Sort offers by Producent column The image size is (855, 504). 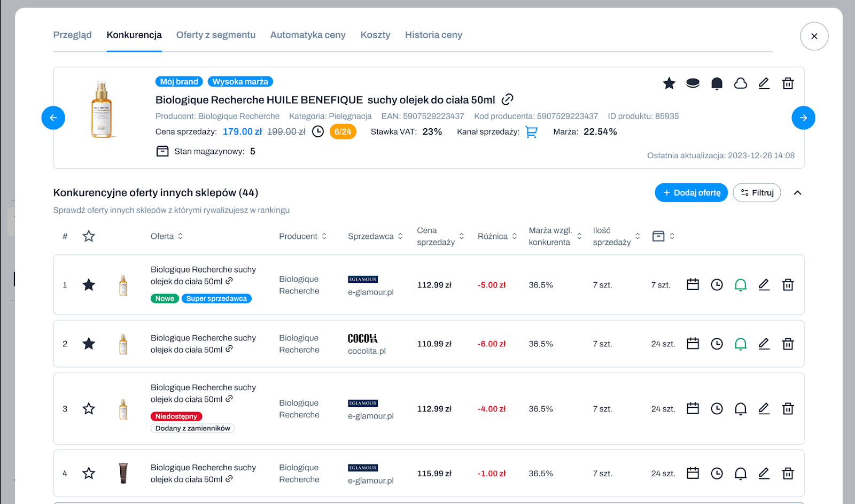click(x=324, y=236)
